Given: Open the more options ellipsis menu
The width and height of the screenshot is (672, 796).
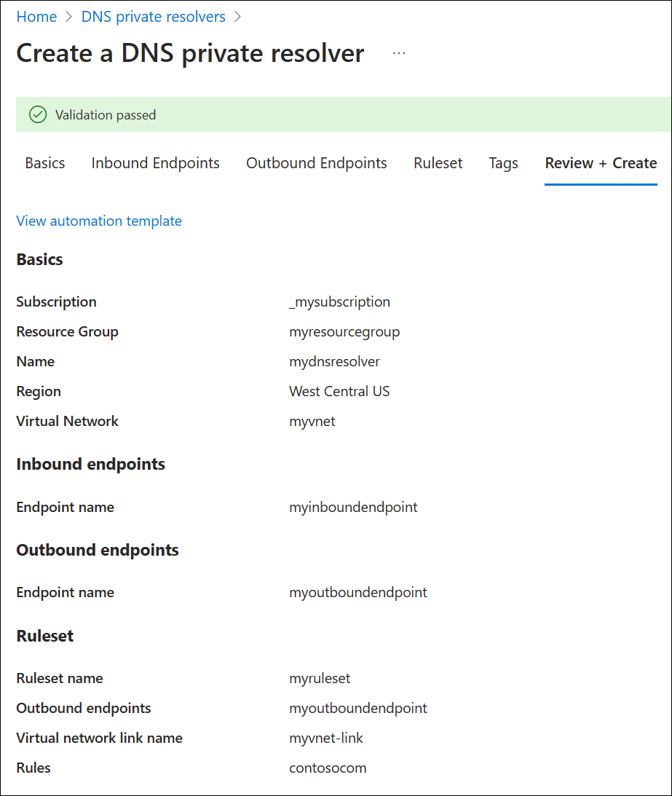Looking at the screenshot, I should coord(398,53).
